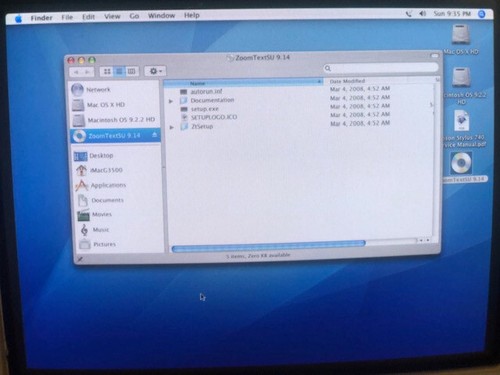Eject the ZoomTextSU 9.14 disc in sidebar
The height and width of the screenshot is (375, 500).
pyautogui.click(x=154, y=135)
